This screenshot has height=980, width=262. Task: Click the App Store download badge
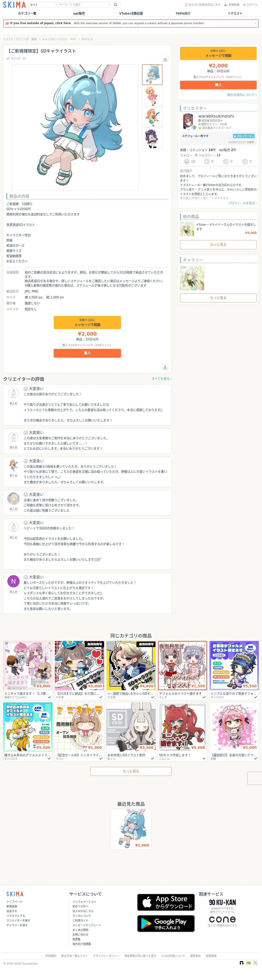click(x=166, y=902)
